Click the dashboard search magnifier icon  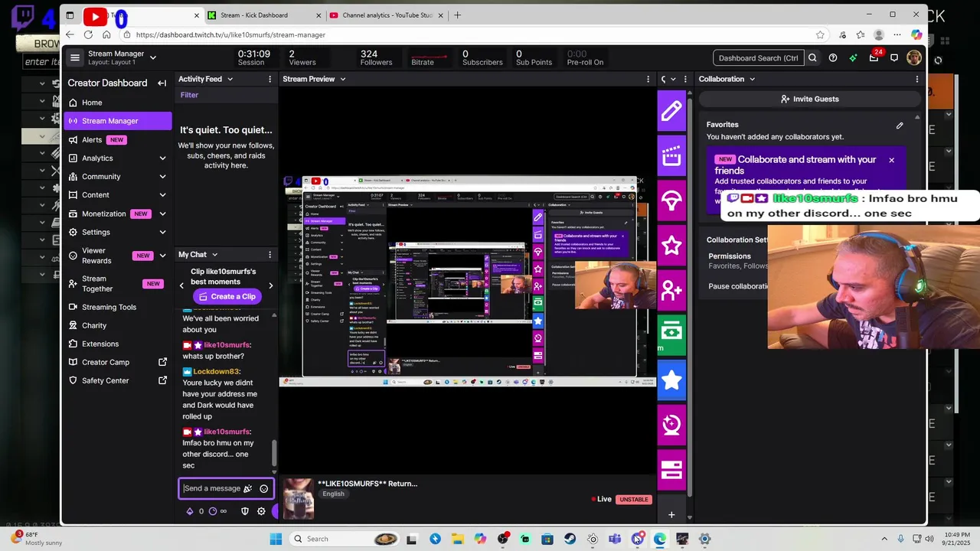[x=812, y=57]
